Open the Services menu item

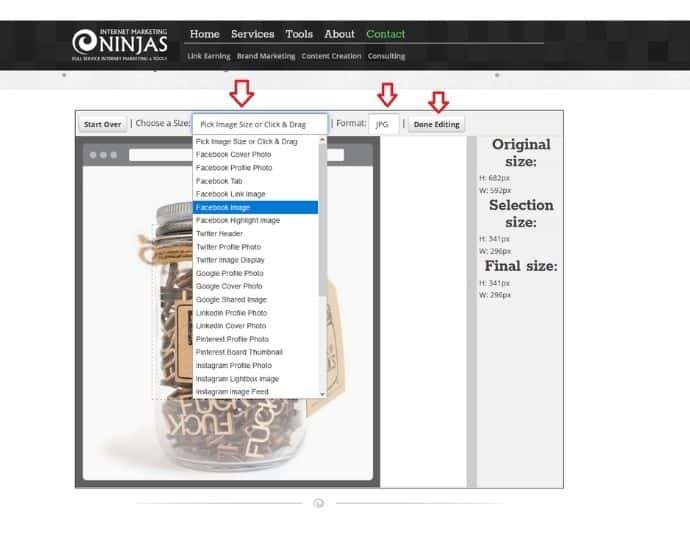point(253,34)
